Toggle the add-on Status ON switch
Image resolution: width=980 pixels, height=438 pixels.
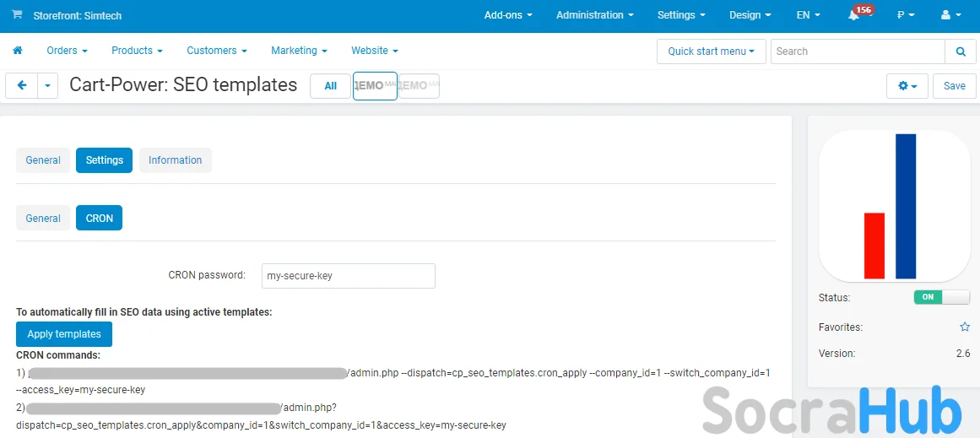(941, 297)
